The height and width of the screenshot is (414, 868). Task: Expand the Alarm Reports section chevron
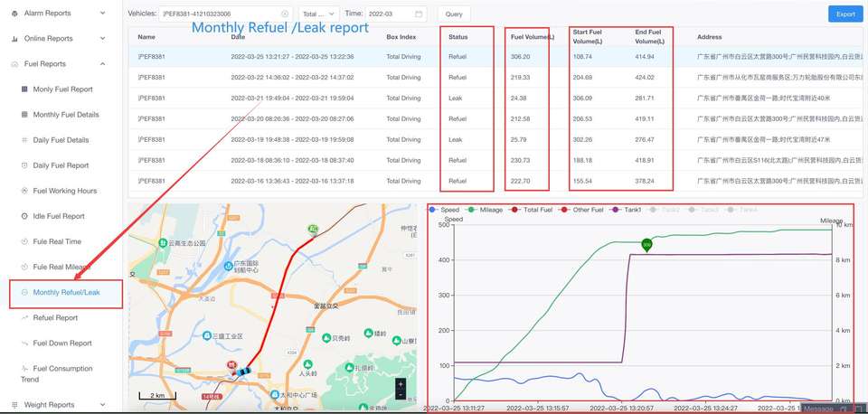pyautogui.click(x=103, y=13)
